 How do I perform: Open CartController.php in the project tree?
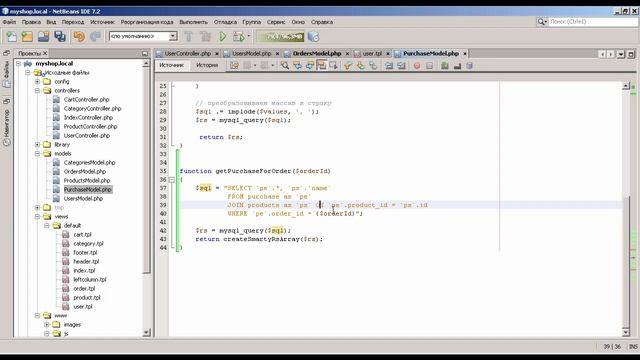pyautogui.click(x=86, y=100)
